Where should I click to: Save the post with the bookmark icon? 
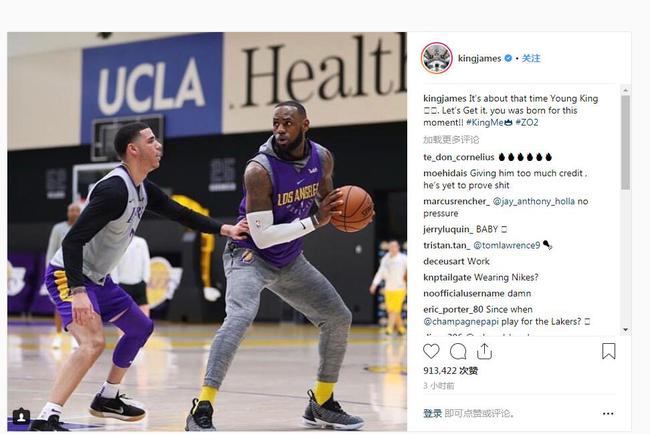pyautogui.click(x=608, y=351)
